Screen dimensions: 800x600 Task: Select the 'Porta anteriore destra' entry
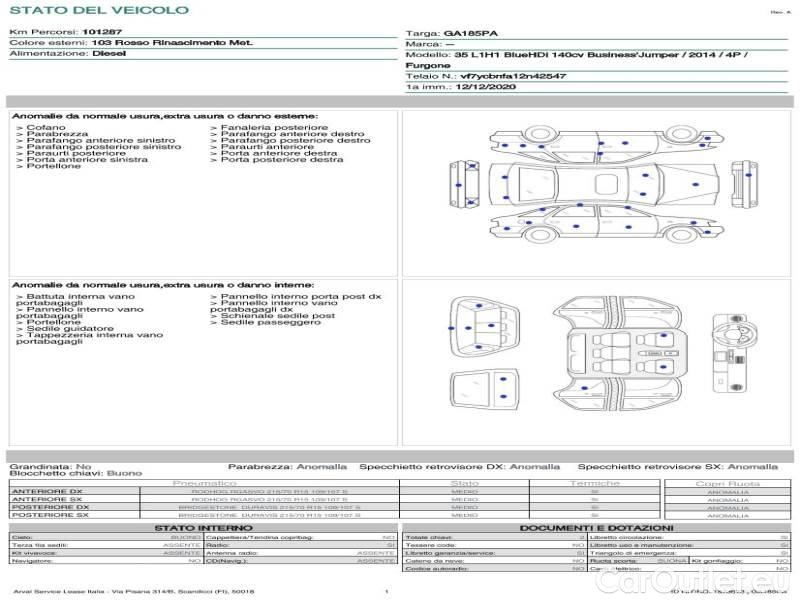(x=279, y=153)
